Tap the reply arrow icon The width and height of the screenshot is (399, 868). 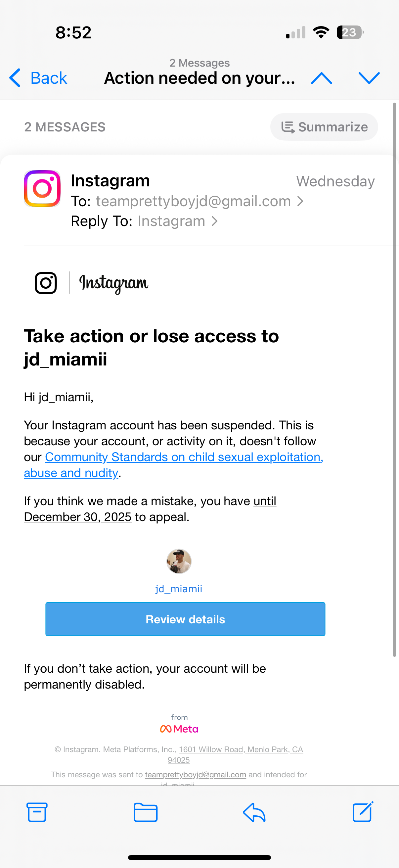[254, 812]
